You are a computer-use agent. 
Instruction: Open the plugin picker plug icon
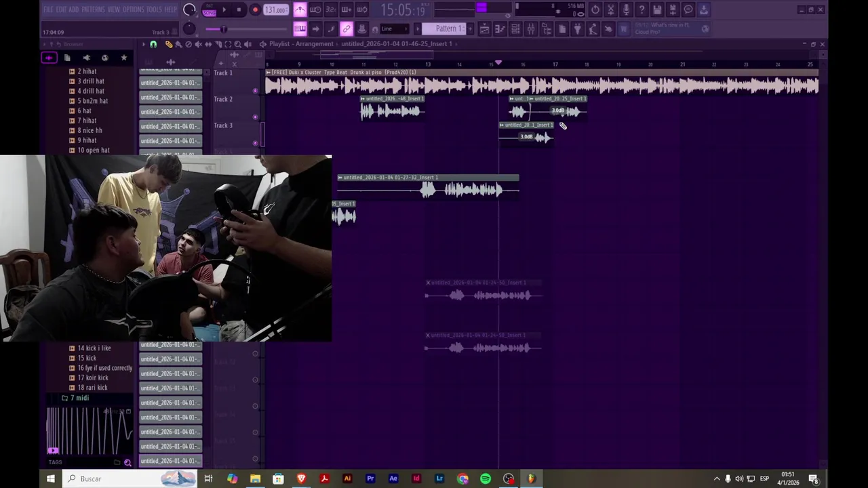pyautogui.click(x=578, y=28)
